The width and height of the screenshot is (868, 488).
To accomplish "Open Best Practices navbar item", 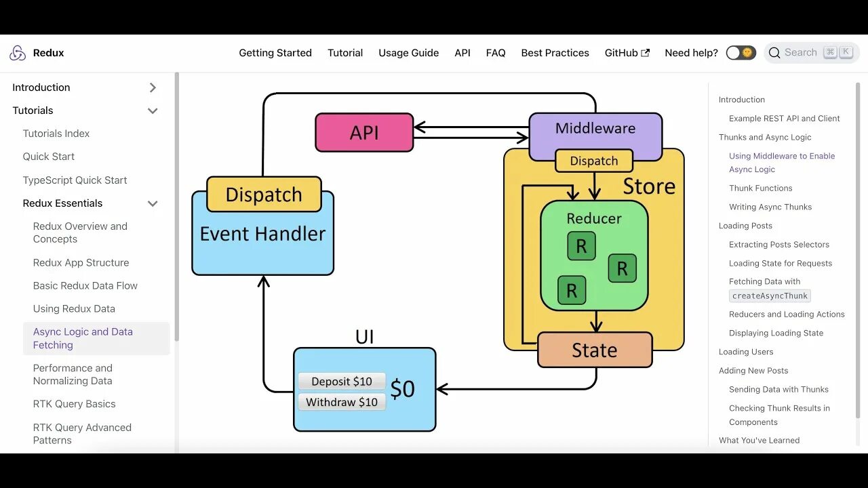I will coord(555,53).
